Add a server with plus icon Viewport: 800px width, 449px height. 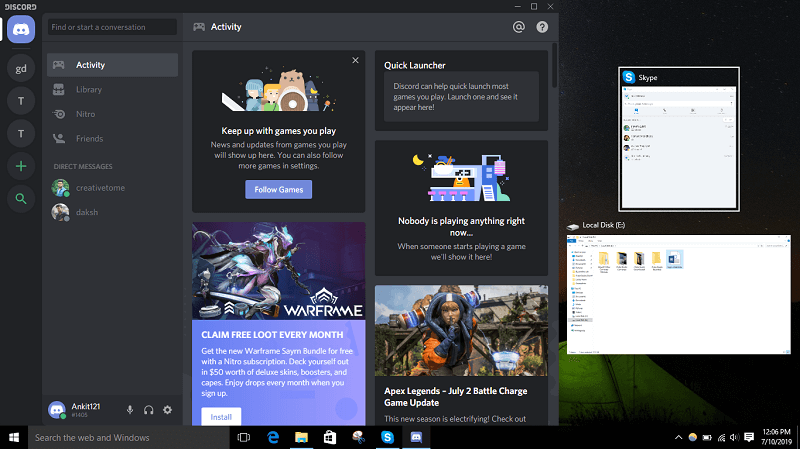click(x=21, y=166)
